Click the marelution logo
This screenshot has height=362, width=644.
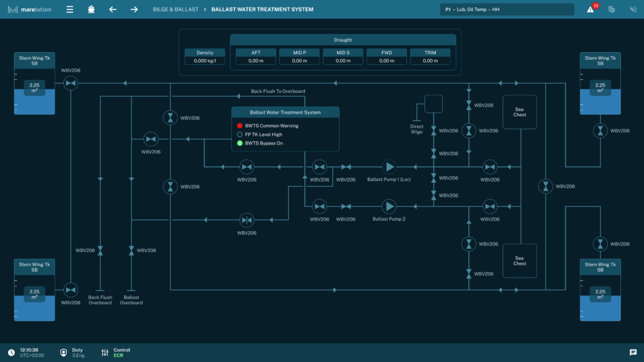click(30, 9)
